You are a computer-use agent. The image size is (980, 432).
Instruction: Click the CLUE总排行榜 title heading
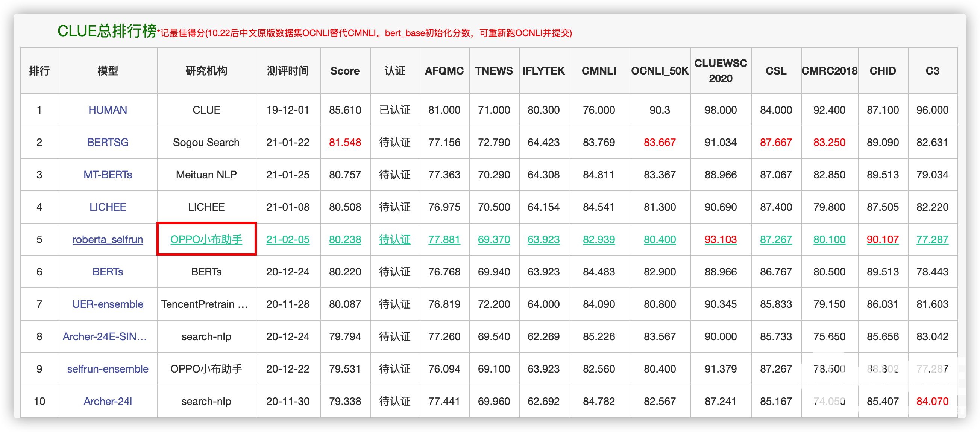pos(107,31)
